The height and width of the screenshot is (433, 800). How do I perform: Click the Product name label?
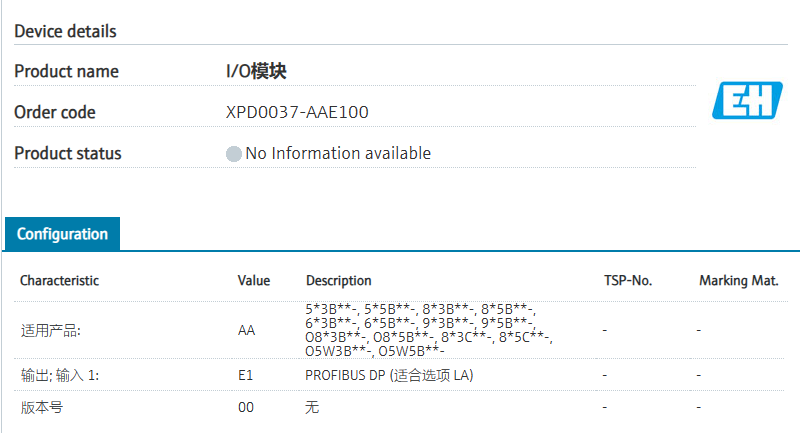66,71
